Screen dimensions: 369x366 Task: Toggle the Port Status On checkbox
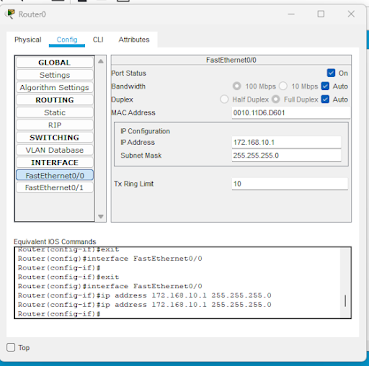tap(331, 73)
